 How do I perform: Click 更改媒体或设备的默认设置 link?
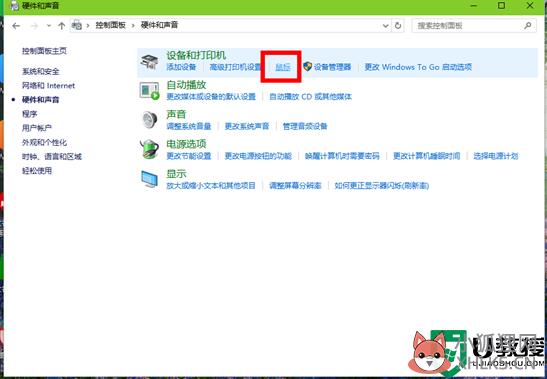point(211,97)
